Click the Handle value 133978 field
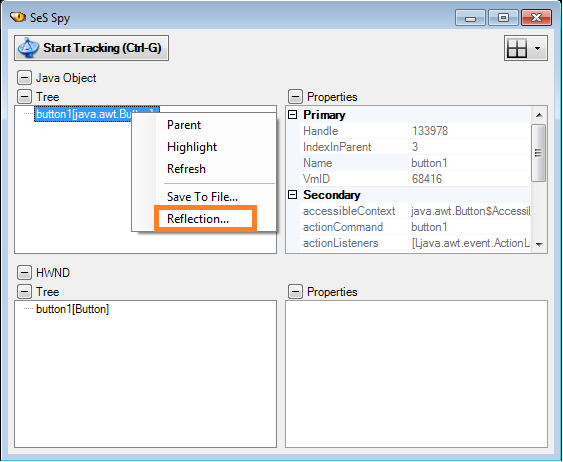 coord(469,131)
